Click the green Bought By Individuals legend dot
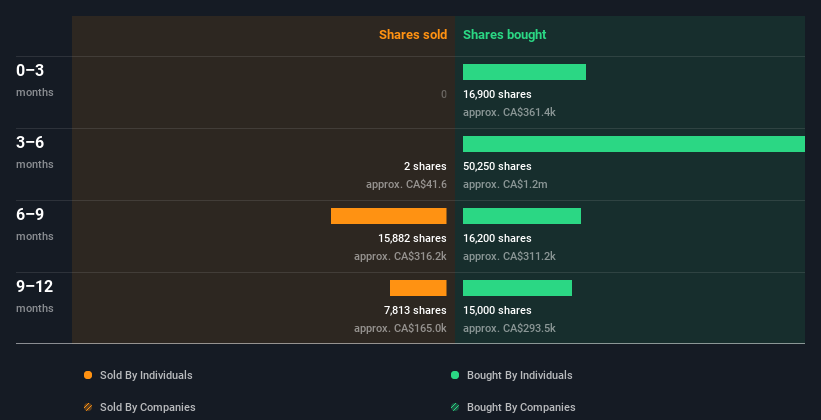 (x=455, y=375)
